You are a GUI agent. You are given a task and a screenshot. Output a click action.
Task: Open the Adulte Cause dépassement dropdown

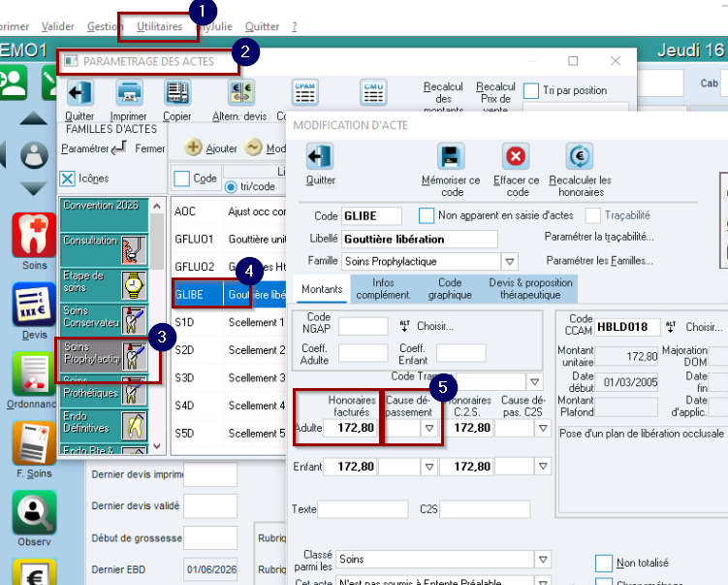click(429, 428)
